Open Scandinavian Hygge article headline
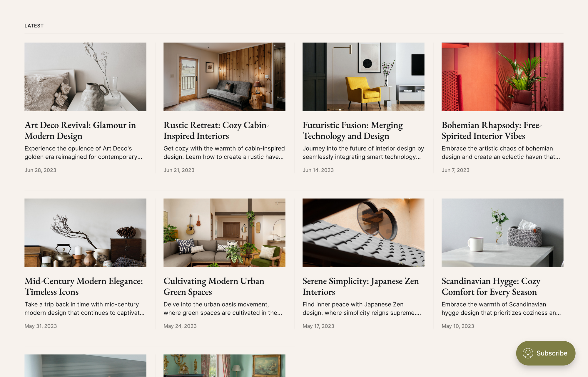This screenshot has width=588, height=377. click(491, 286)
